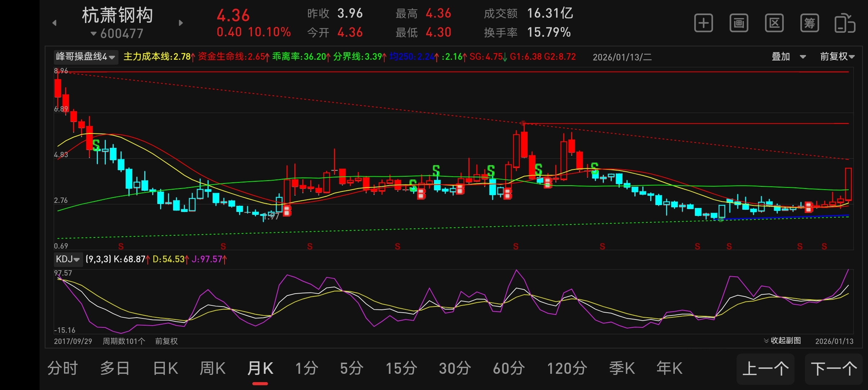Click the add to watchlist plus icon
Screen dimensions: 868x390
point(703,23)
